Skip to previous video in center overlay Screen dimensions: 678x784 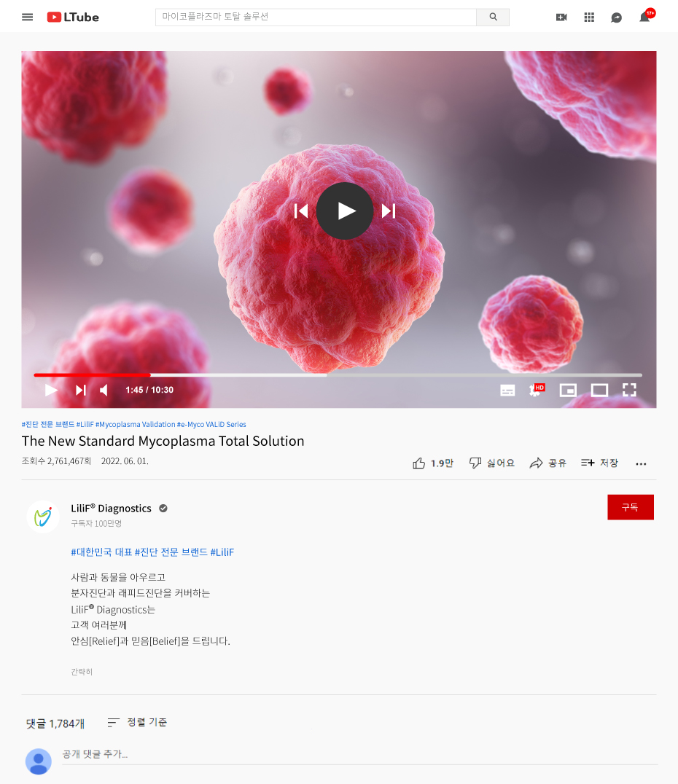[x=300, y=211]
